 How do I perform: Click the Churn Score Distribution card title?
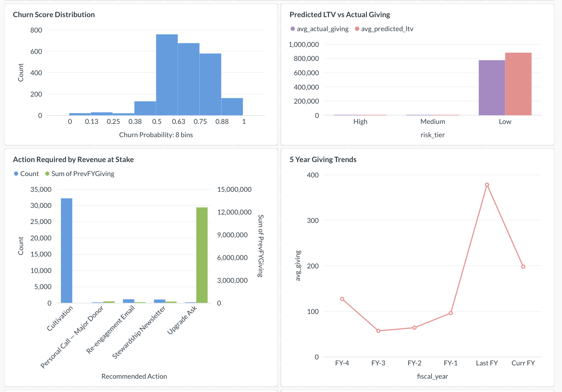(54, 15)
